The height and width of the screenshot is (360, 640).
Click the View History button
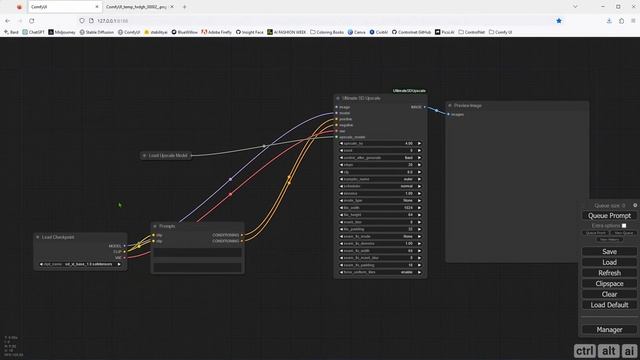coord(609,240)
